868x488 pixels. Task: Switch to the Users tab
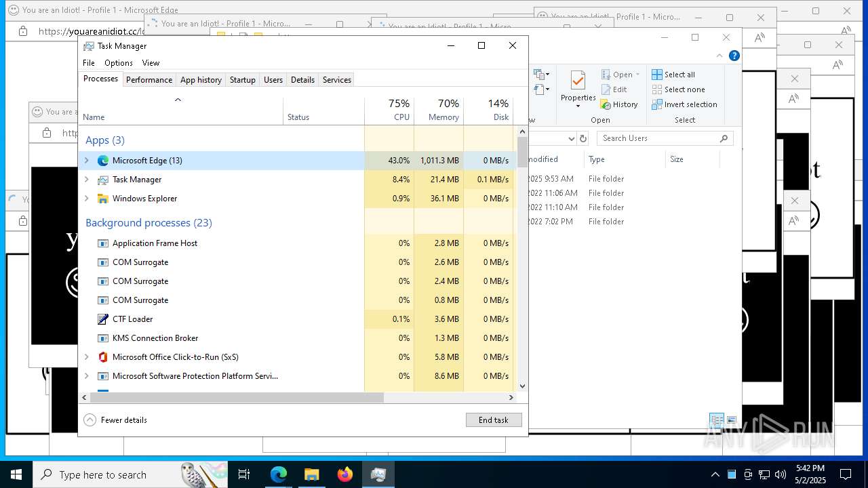pos(273,80)
